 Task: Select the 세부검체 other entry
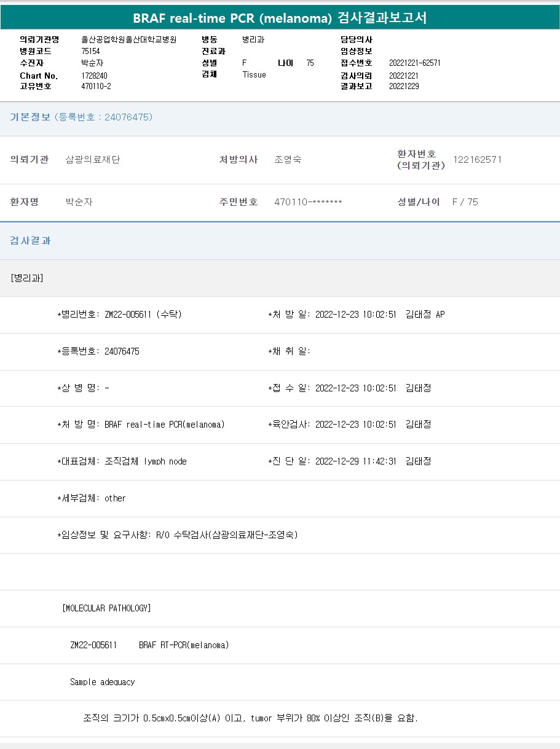click(114, 498)
